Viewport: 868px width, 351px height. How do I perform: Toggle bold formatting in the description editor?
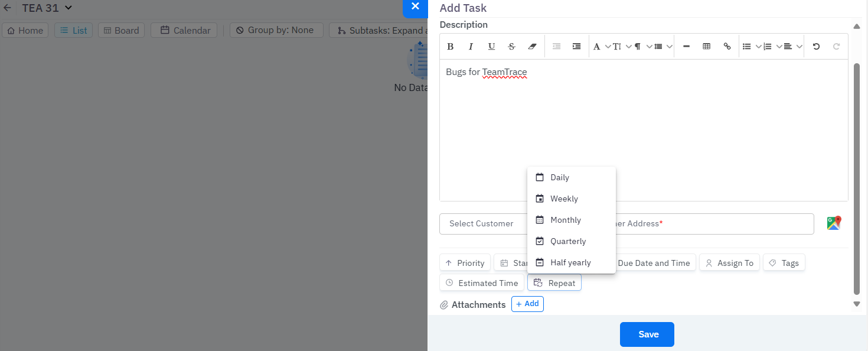pyautogui.click(x=450, y=47)
